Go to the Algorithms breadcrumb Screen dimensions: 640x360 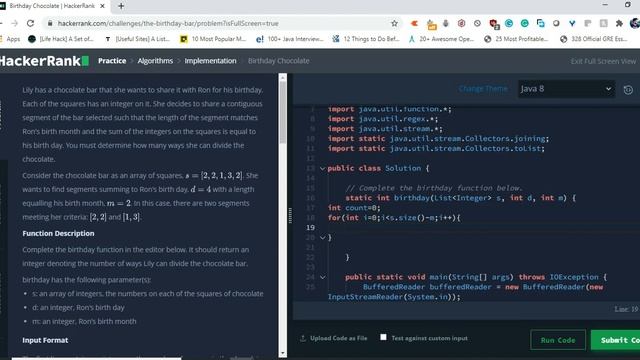pyautogui.click(x=155, y=61)
